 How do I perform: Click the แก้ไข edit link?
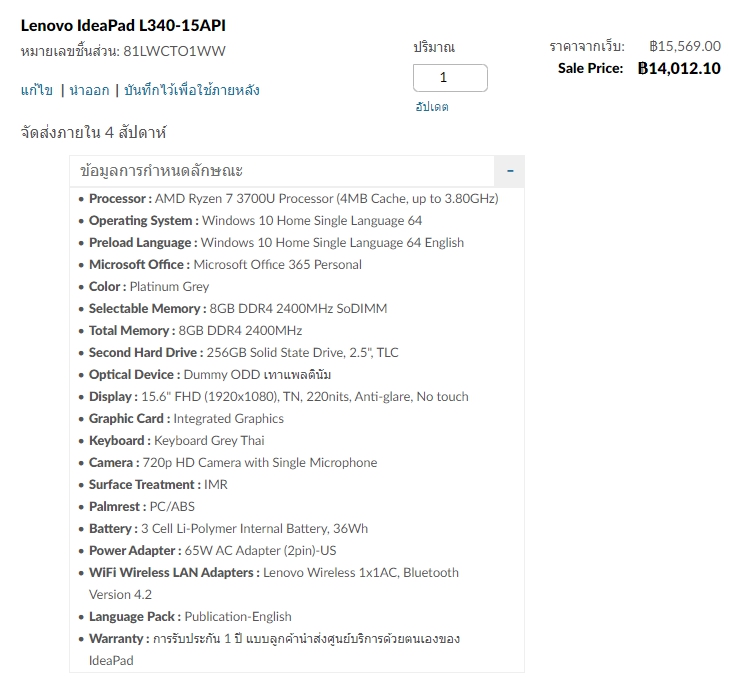click(x=37, y=90)
